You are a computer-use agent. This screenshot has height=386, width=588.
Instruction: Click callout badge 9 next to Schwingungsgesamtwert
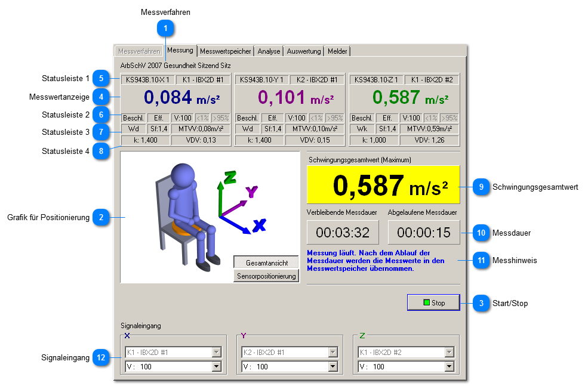(x=481, y=187)
